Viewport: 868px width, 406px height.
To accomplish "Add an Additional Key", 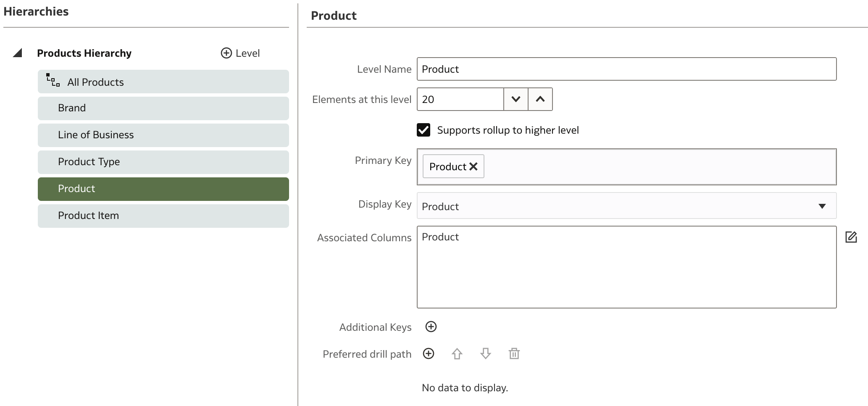I will [431, 327].
